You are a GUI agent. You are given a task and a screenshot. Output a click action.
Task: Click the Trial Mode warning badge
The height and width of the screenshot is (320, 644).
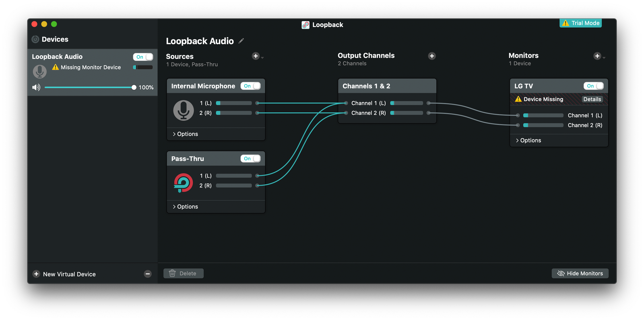click(580, 23)
